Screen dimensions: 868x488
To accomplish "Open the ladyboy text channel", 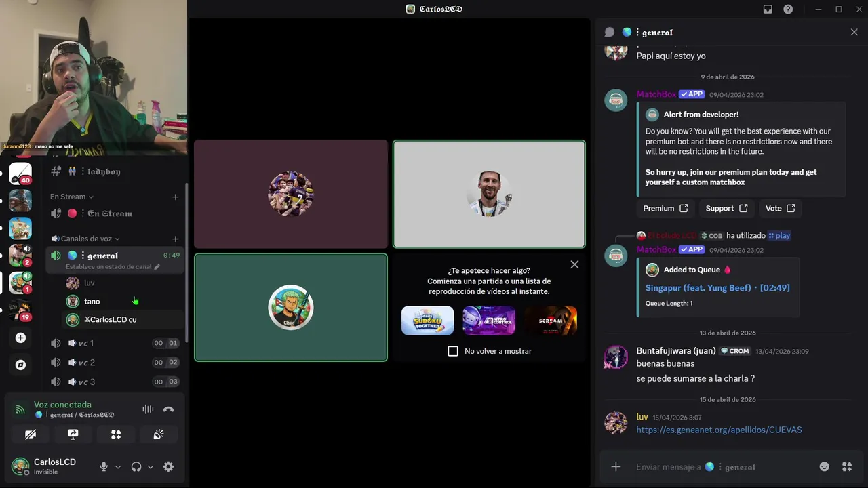I will pos(115,171).
